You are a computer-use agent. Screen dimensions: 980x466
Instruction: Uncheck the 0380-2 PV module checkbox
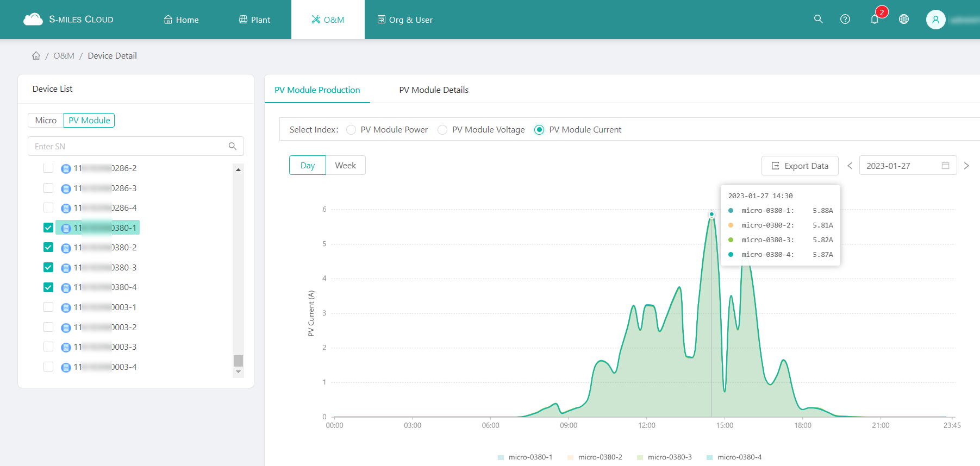point(48,248)
